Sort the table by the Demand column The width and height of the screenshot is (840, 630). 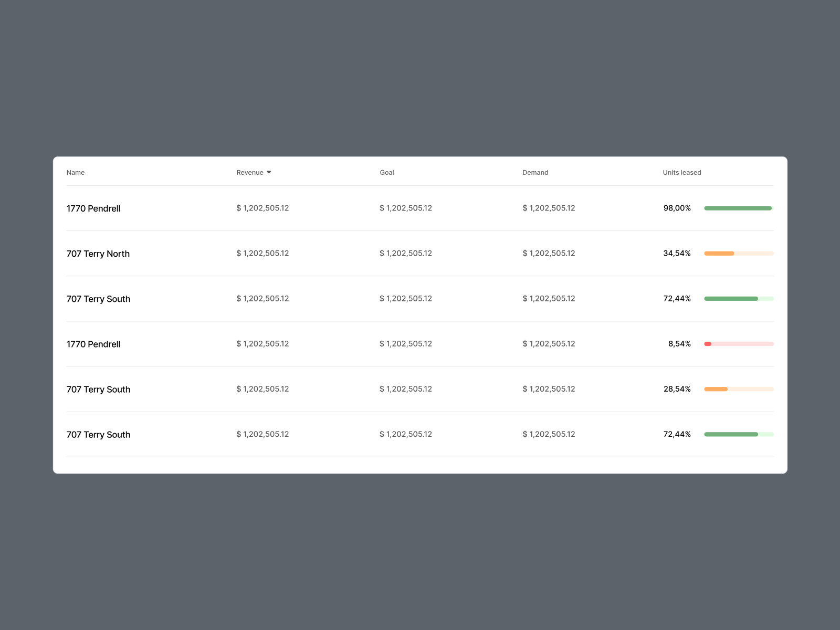pyautogui.click(x=535, y=172)
